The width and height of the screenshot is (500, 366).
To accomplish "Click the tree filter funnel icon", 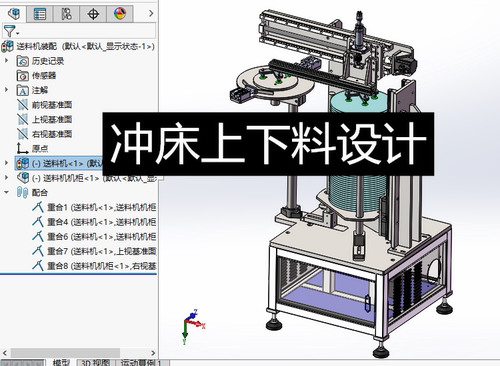I will pyautogui.click(x=9, y=31).
